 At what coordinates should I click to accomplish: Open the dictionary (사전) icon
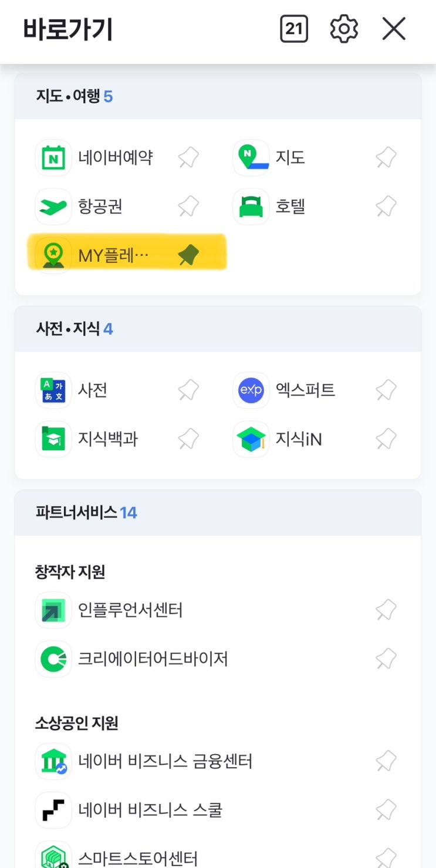53,390
